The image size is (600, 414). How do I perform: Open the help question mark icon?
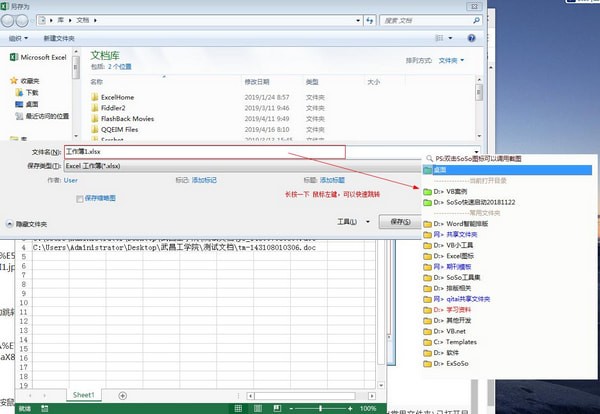tap(471, 38)
